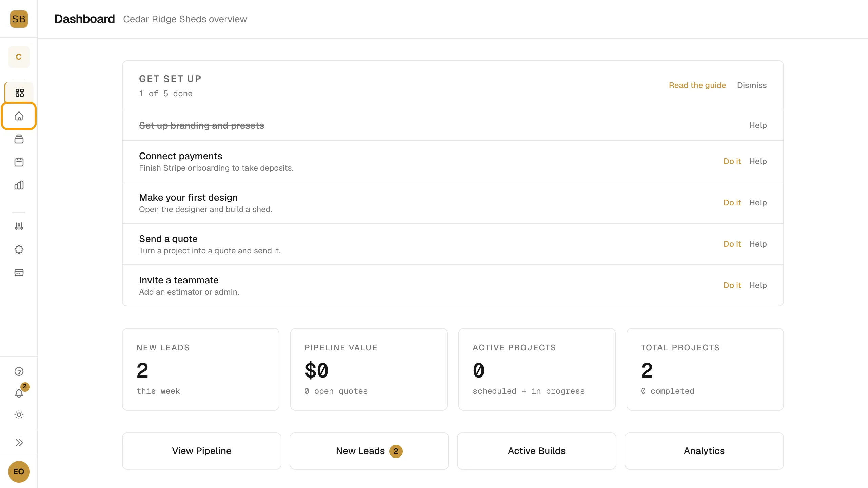This screenshot has width=868, height=488.
Task: Click 'Finish Stripe onboarding to take deposits.' text
Action: pyautogui.click(x=216, y=168)
